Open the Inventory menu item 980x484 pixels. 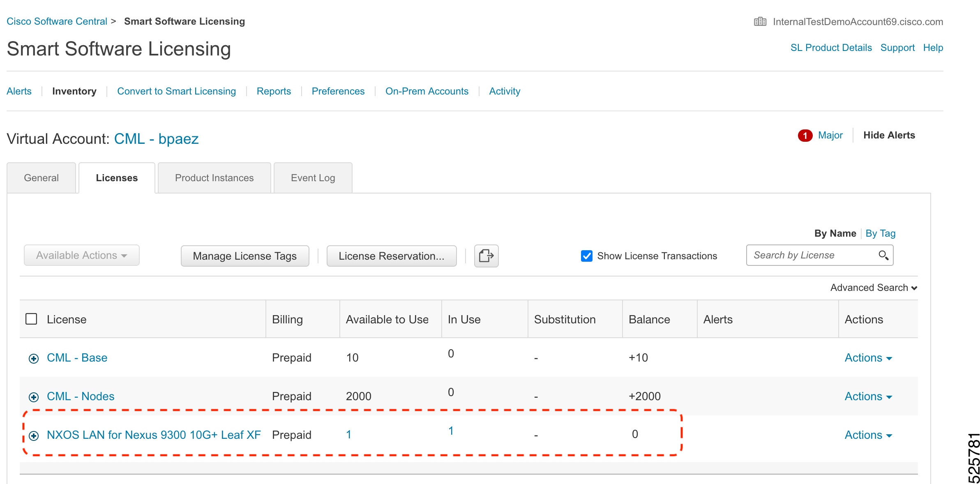click(74, 91)
